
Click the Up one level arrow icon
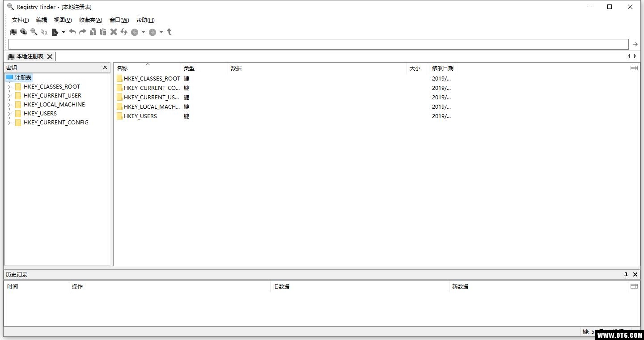coord(169,32)
